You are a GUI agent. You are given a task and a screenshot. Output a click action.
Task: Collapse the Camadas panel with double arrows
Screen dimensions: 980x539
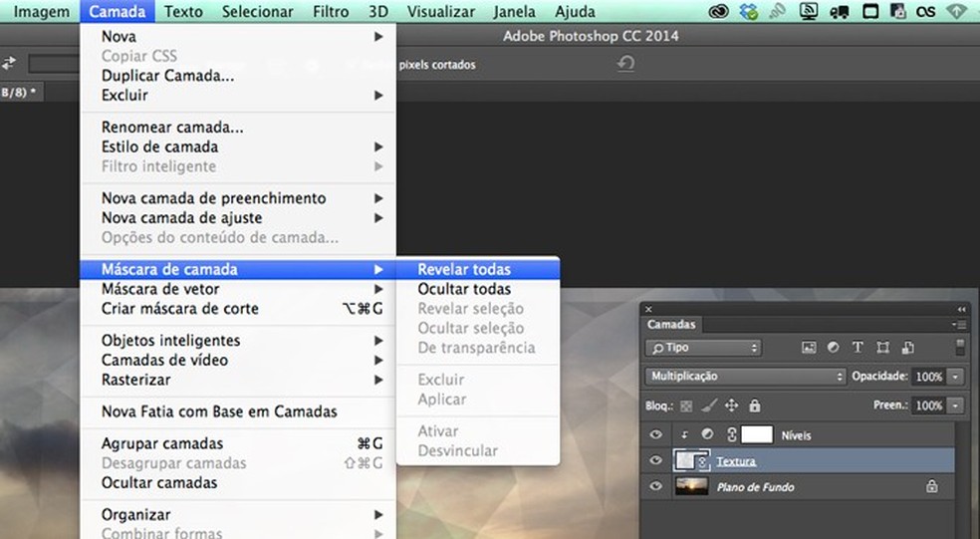point(961,310)
